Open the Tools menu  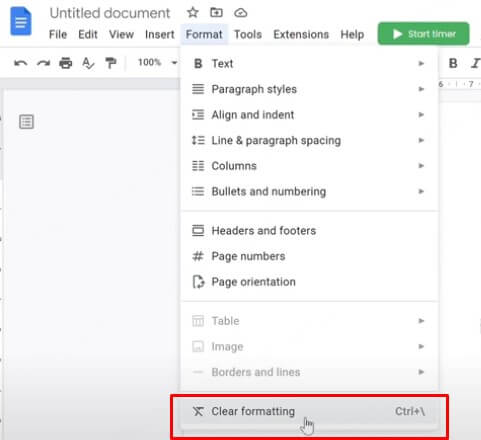point(248,34)
